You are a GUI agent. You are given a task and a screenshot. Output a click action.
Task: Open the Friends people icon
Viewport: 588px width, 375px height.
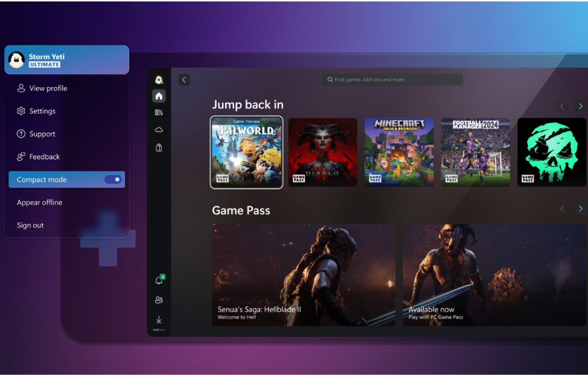click(x=159, y=300)
